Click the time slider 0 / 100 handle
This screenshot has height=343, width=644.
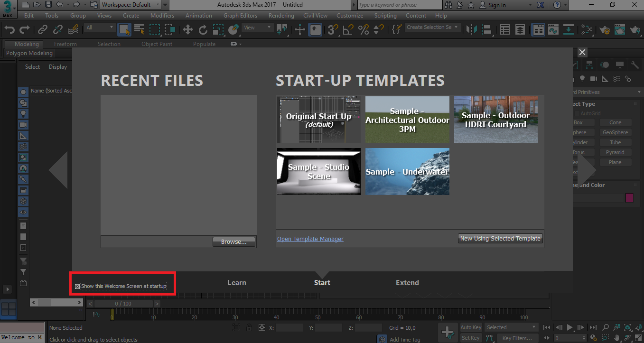pos(123,304)
